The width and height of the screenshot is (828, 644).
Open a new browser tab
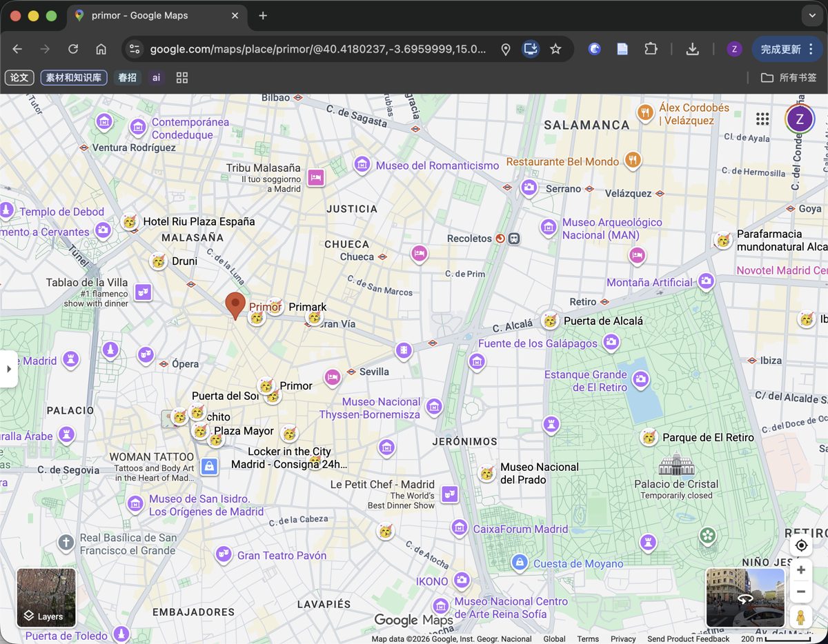click(263, 16)
